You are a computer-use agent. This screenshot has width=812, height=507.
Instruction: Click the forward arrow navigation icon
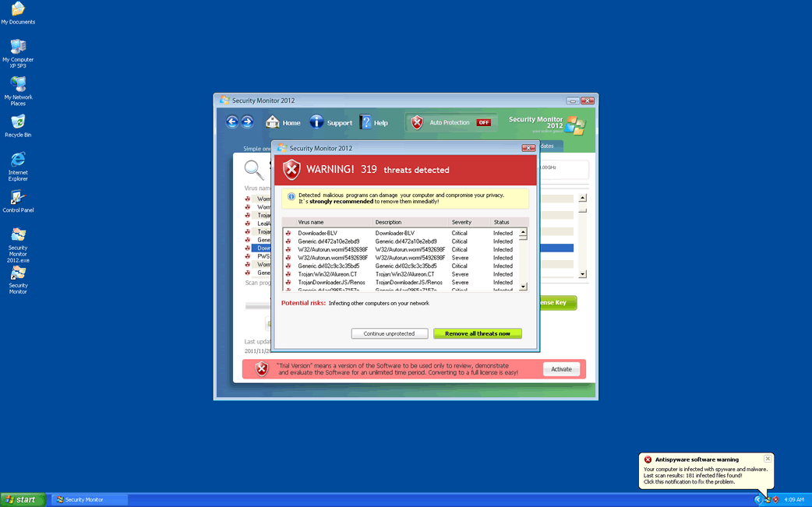point(248,121)
